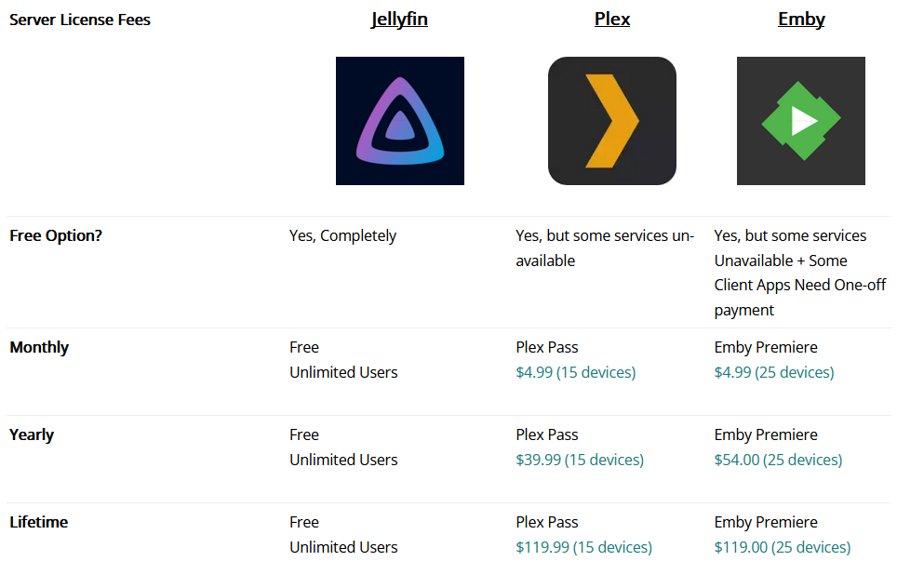Image resolution: width=924 pixels, height=588 pixels.
Task: Click the Monthly row label
Action: click(39, 347)
